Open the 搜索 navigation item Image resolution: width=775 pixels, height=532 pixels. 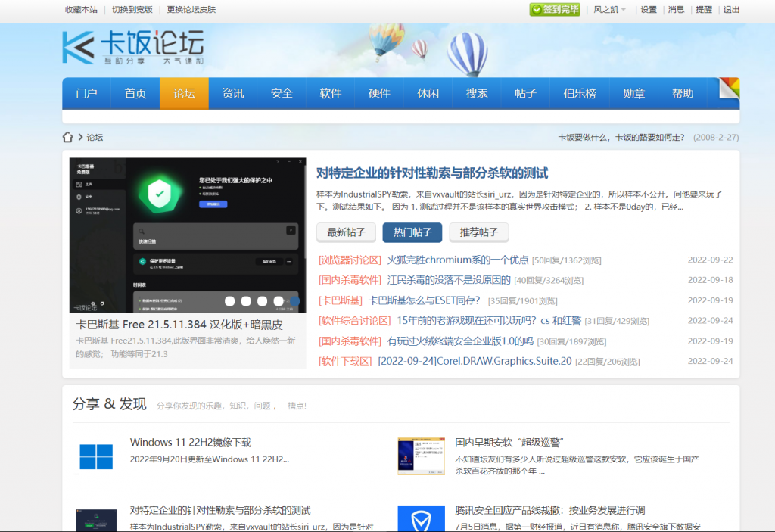point(477,93)
